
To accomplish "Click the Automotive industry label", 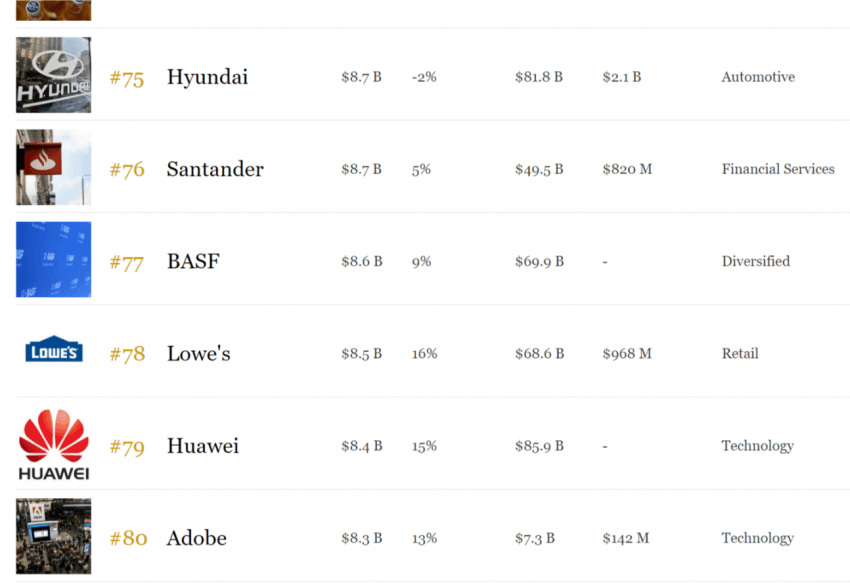I will point(758,77).
